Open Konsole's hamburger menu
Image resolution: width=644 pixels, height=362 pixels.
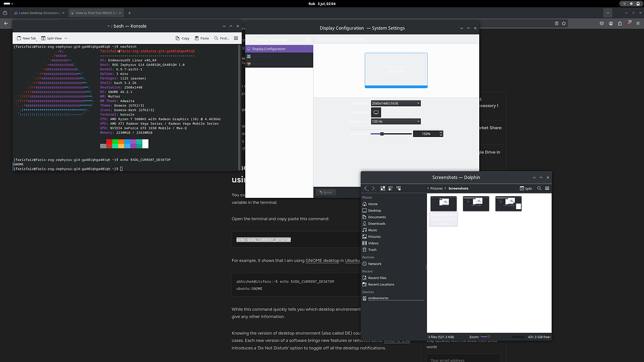(235, 38)
